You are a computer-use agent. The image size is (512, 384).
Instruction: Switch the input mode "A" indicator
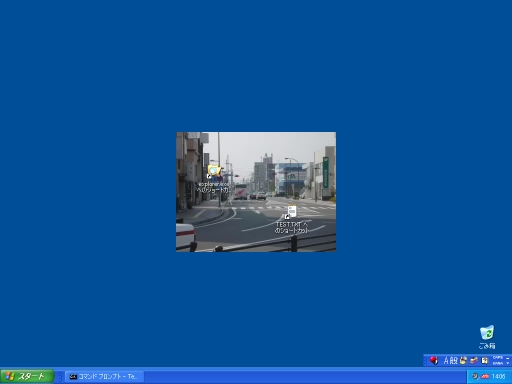coord(446,360)
